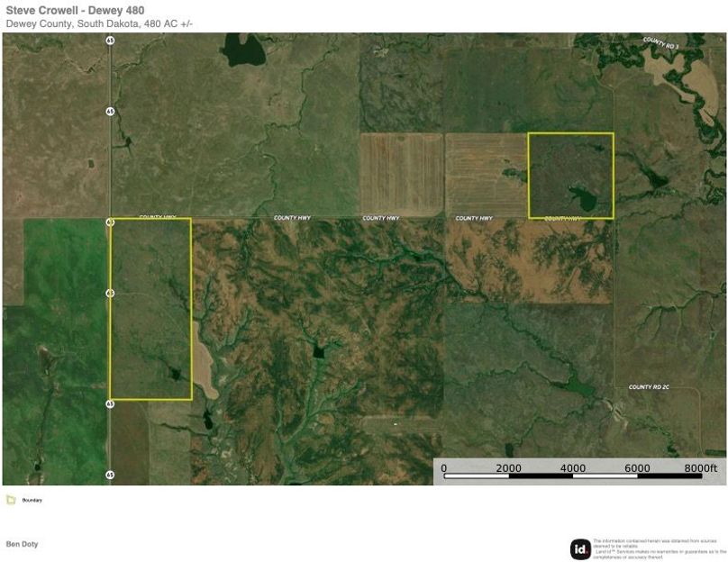728x562 pixels.
Task: Click the dark lake at the map's top edge
Action: [x=238, y=49]
